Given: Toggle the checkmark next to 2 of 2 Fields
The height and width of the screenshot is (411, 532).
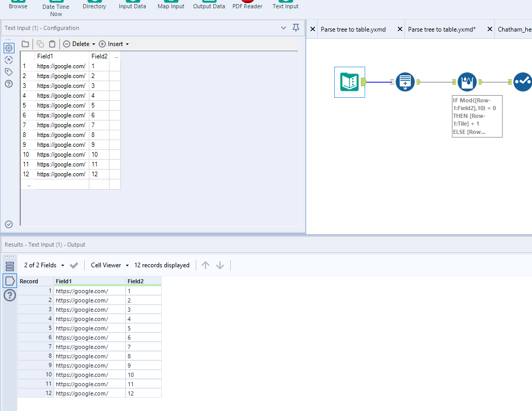Looking at the screenshot, I should point(73,265).
